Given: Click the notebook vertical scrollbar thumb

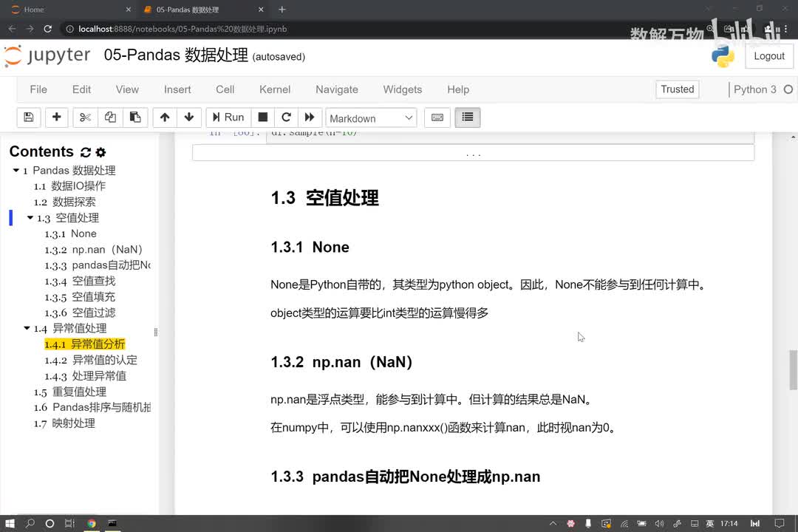Looking at the screenshot, I should 793,369.
